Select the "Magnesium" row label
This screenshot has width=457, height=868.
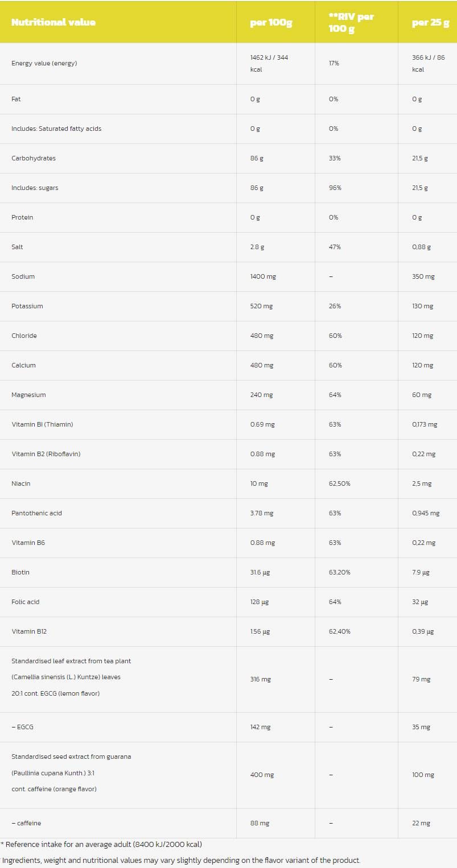[28, 395]
